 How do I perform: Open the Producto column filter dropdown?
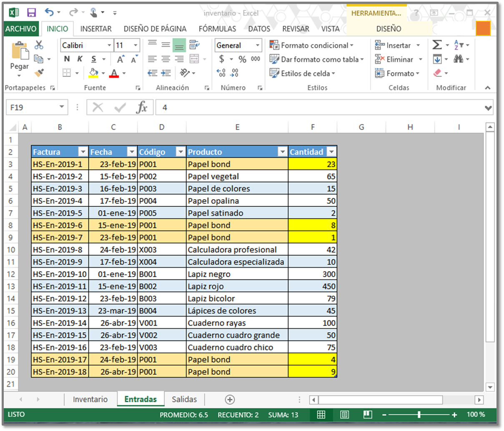(x=283, y=152)
